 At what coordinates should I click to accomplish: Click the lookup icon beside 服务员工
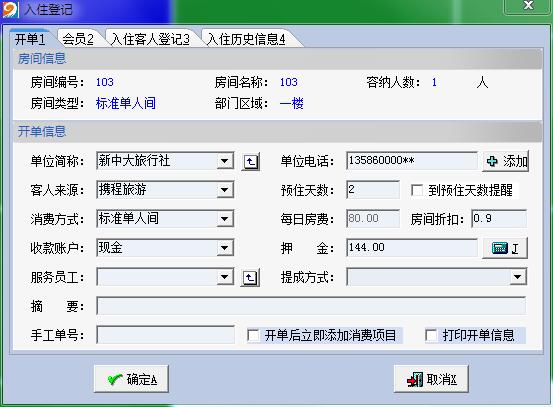(250, 278)
